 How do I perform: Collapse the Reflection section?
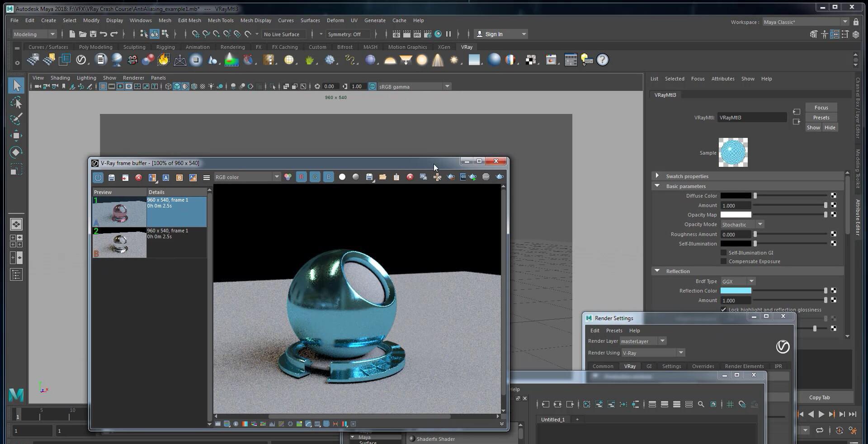[x=657, y=271]
